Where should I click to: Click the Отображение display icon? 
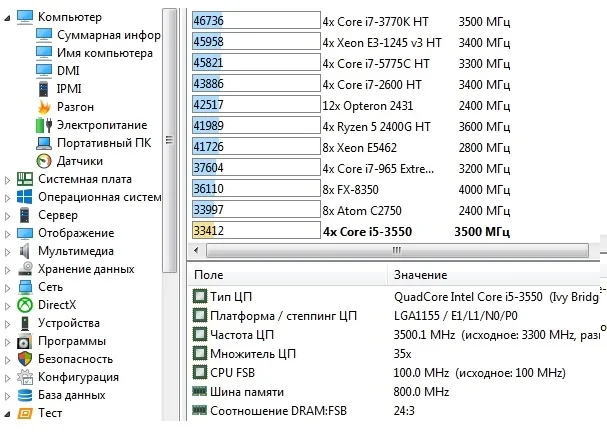click(25, 233)
